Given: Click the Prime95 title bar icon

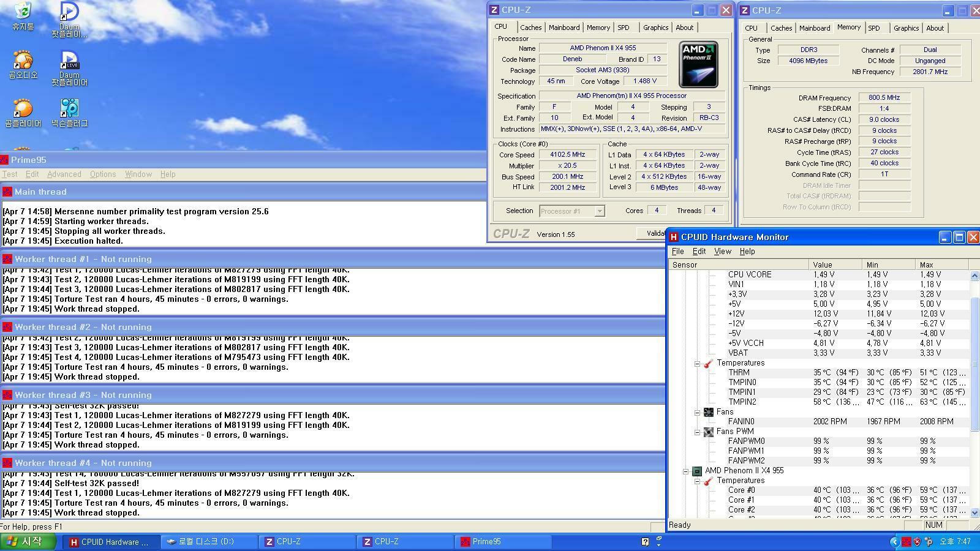Looking at the screenshot, I should point(4,160).
